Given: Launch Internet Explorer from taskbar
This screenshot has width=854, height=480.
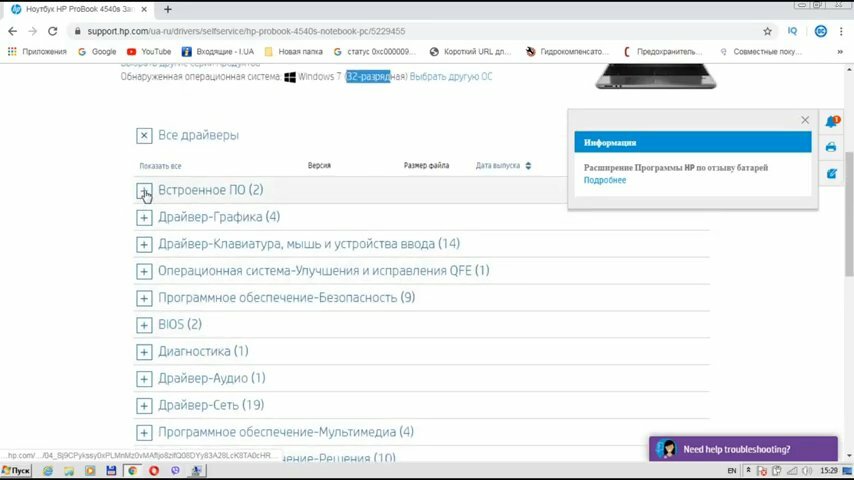Looking at the screenshot, I should pyautogui.click(x=47, y=471).
